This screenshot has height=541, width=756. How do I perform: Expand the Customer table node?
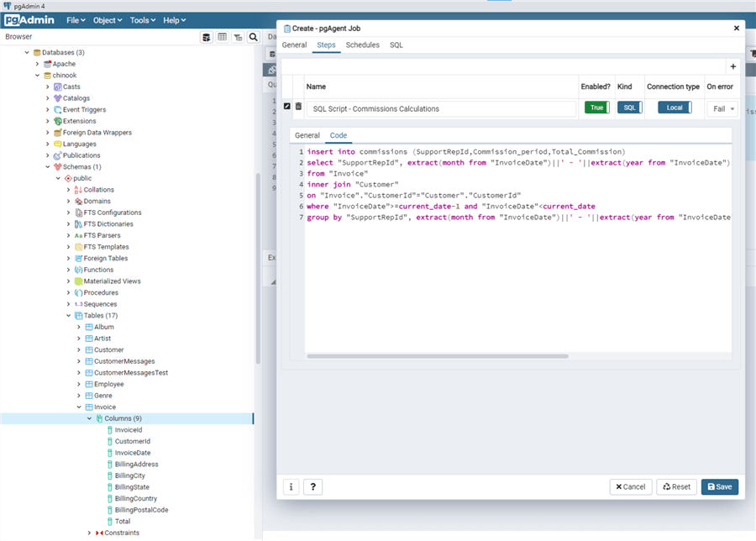click(79, 350)
